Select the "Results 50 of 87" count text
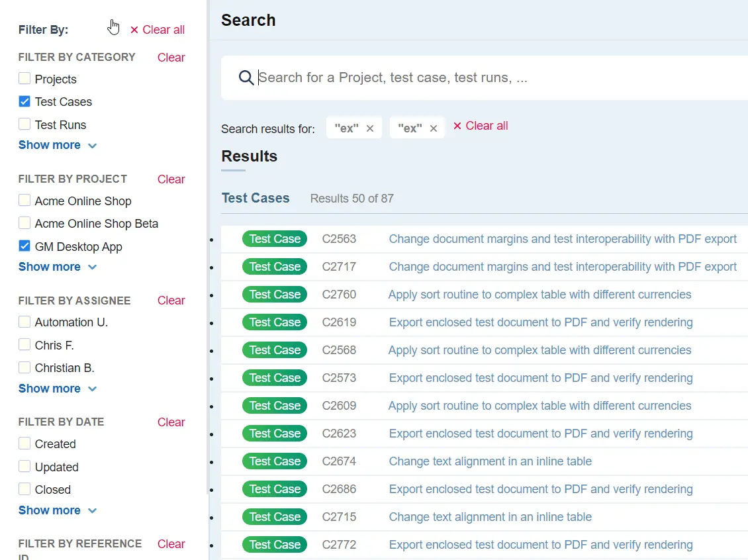This screenshot has width=748, height=560. (x=352, y=199)
